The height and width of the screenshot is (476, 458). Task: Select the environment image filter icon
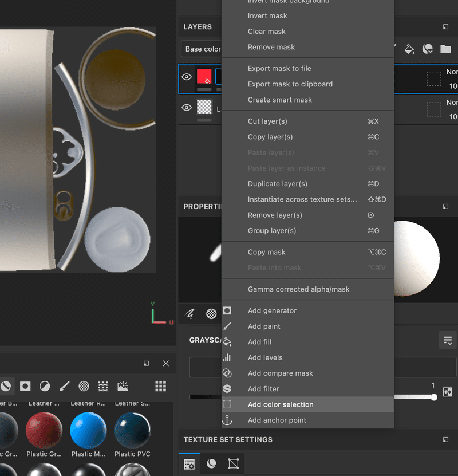(123, 386)
